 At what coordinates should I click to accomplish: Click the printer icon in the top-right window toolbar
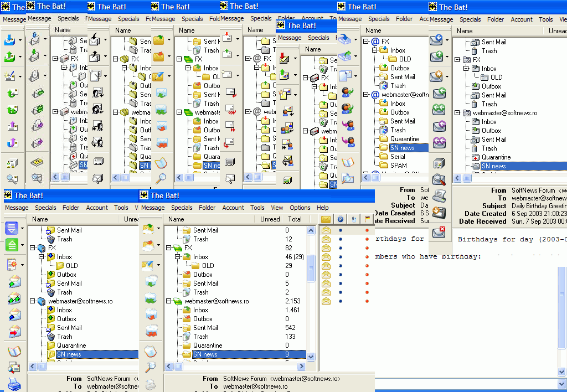pos(439,196)
